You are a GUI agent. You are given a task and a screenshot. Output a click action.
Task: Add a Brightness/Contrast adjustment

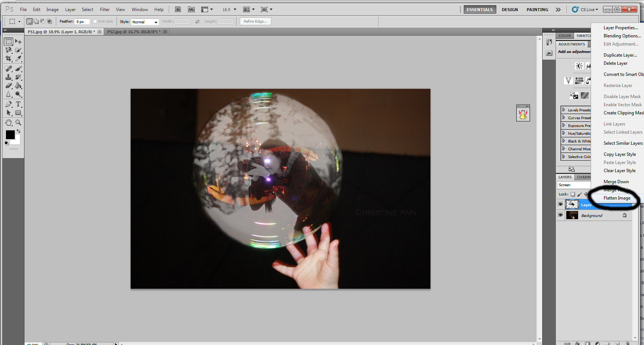pos(579,66)
